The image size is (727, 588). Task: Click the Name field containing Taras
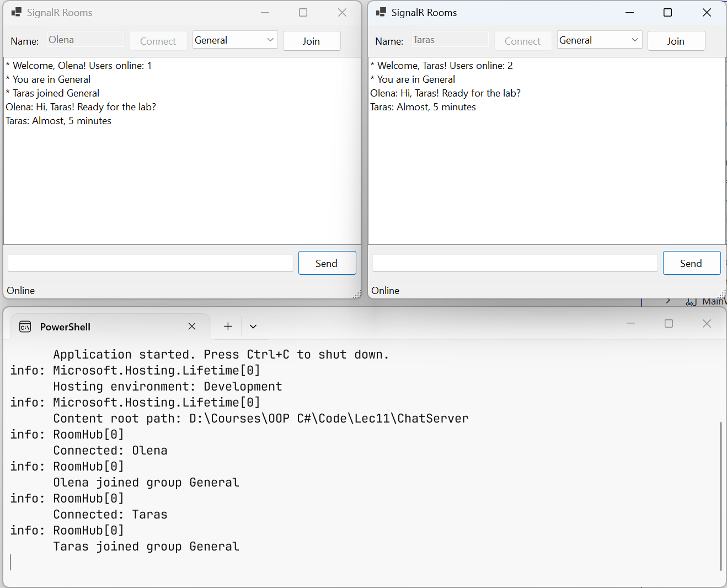450,40
